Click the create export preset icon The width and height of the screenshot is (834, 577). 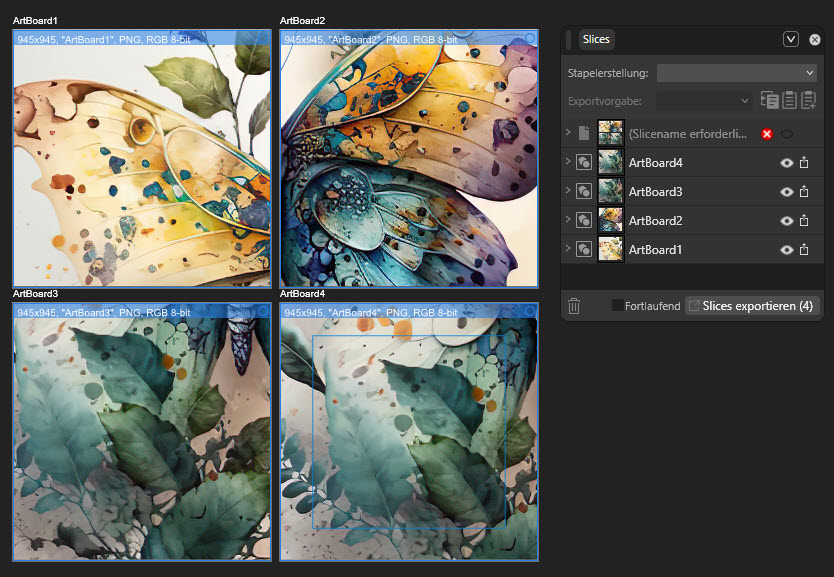point(808,100)
